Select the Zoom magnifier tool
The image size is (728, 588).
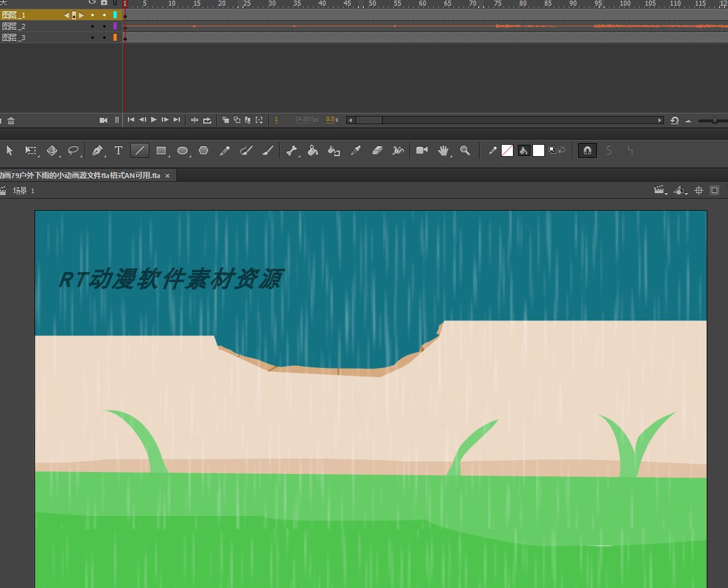click(x=465, y=150)
